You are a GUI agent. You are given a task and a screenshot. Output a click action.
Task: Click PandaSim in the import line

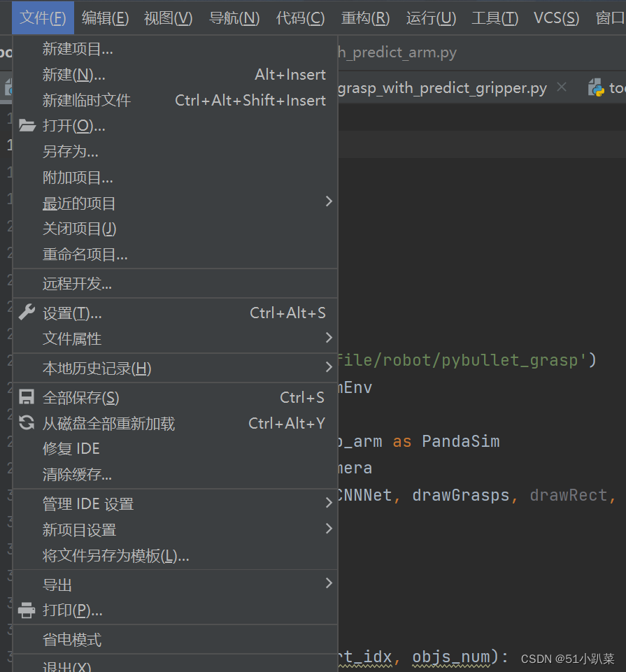pyautogui.click(x=460, y=441)
